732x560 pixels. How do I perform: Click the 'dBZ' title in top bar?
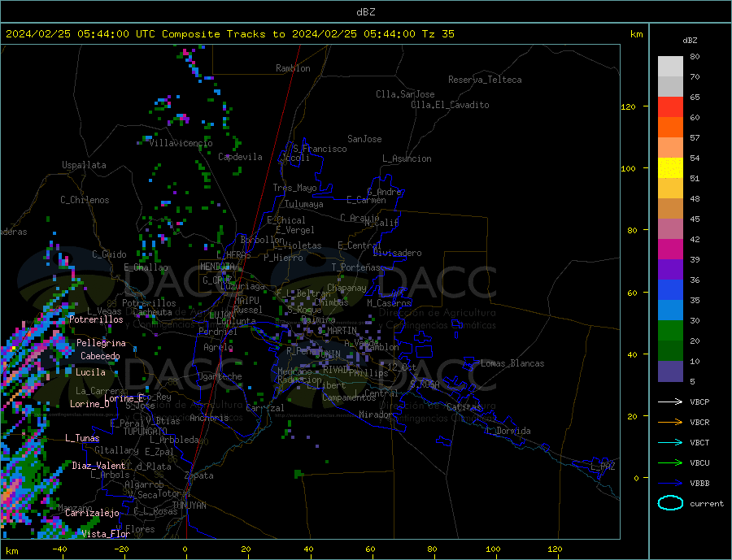[365, 12]
